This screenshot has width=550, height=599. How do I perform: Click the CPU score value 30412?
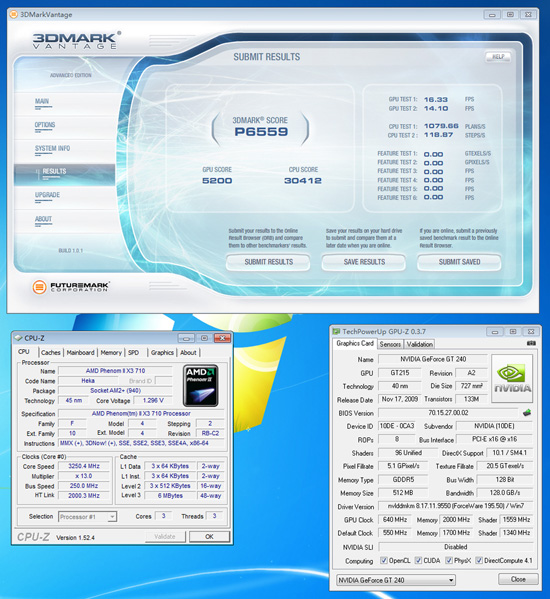[x=303, y=180]
